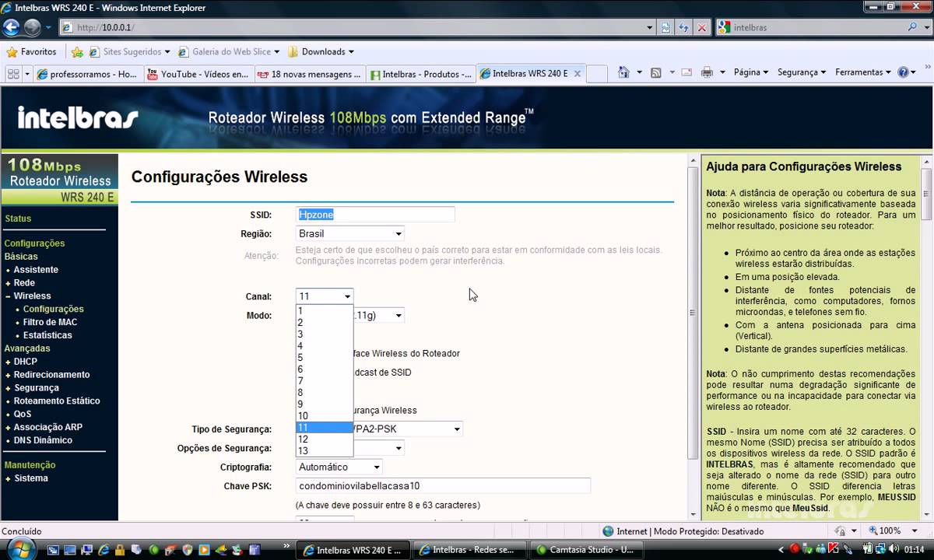Viewport: 934px width, 560px height.
Task: Refresh the page with the reload icon
Action: coord(683,27)
